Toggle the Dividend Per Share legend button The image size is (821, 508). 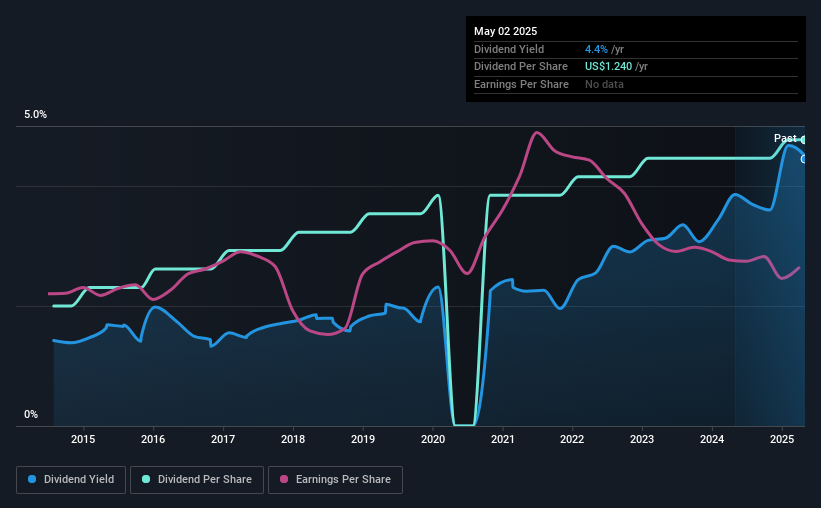coord(197,480)
